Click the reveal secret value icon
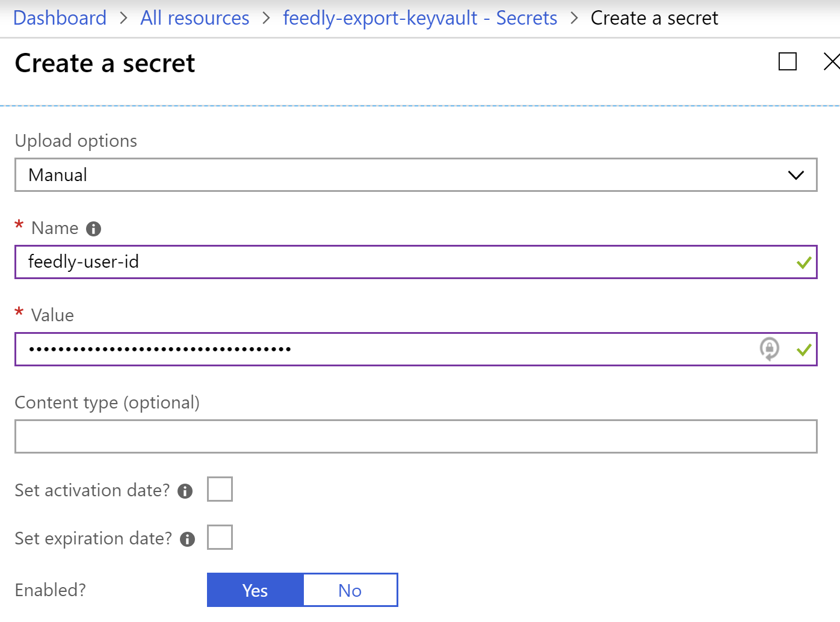 pos(770,349)
